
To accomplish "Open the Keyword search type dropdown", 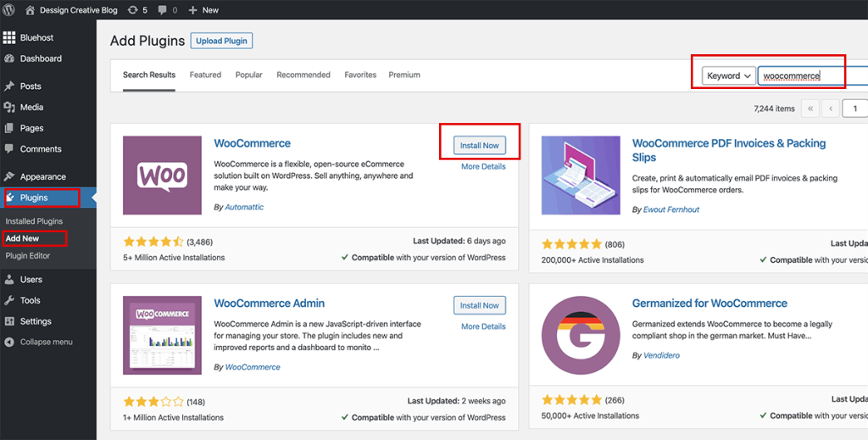I will pyautogui.click(x=728, y=75).
